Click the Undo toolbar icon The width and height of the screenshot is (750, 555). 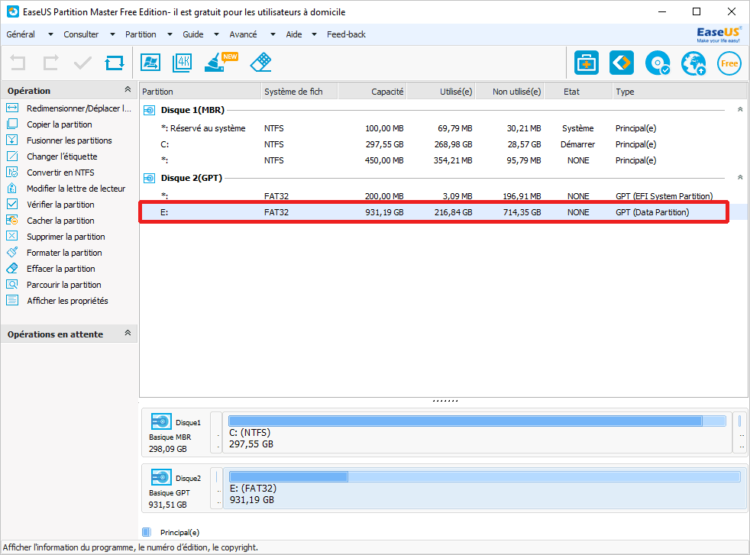click(18, 63)
